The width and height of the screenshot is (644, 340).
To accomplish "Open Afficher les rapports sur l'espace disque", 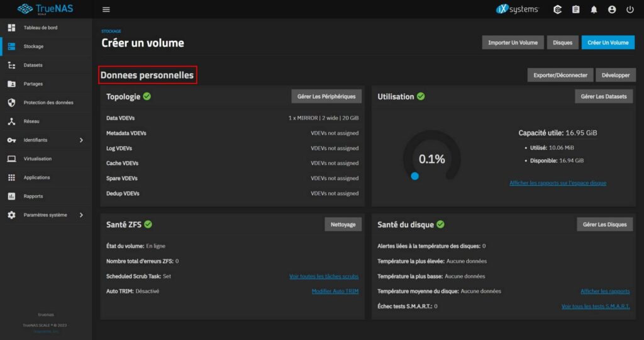I will 558,183.
